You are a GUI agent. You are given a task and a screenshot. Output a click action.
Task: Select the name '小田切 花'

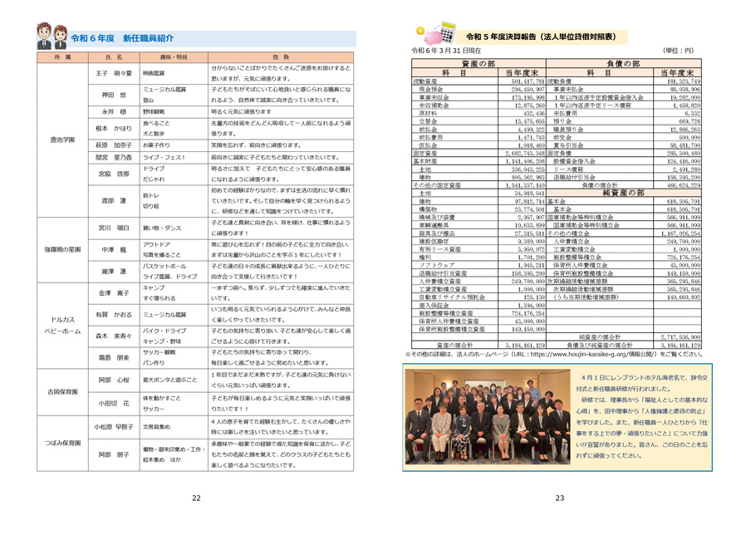click(x=114, y=404)
